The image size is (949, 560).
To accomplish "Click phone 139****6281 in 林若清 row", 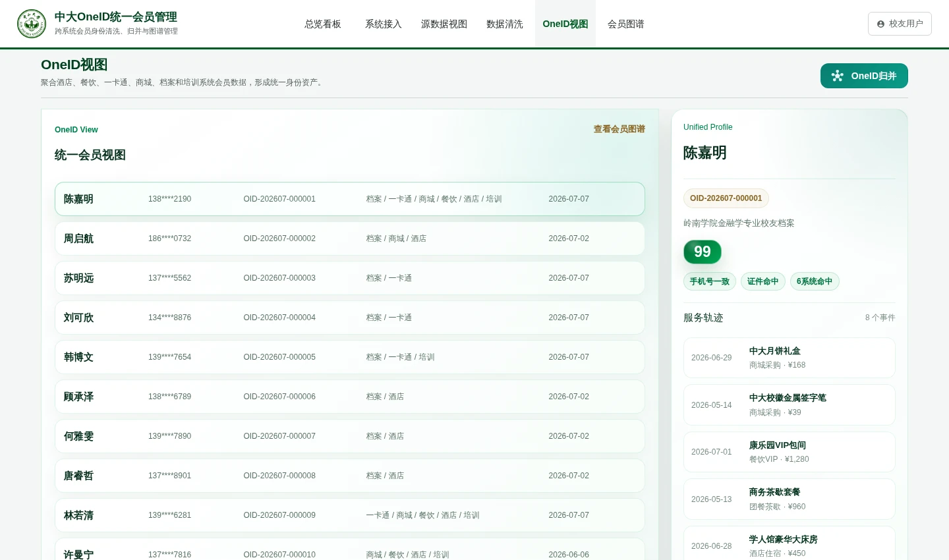I will [x=169, y=515].
